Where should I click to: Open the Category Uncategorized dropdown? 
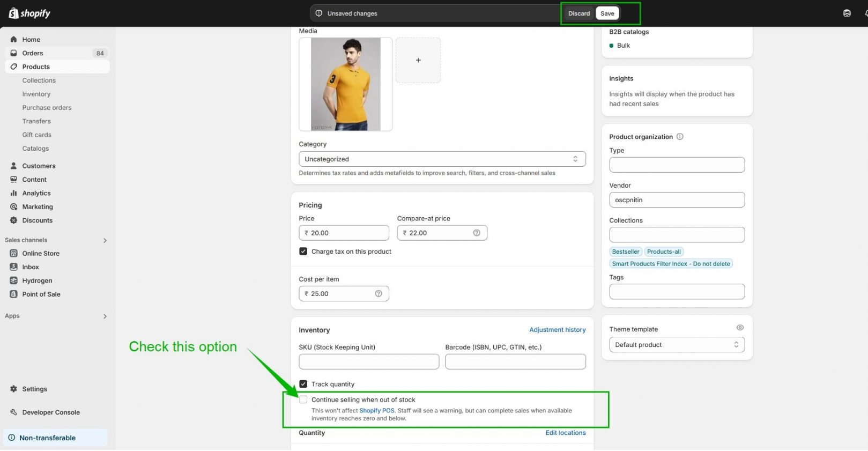click(x=442, y=159)
